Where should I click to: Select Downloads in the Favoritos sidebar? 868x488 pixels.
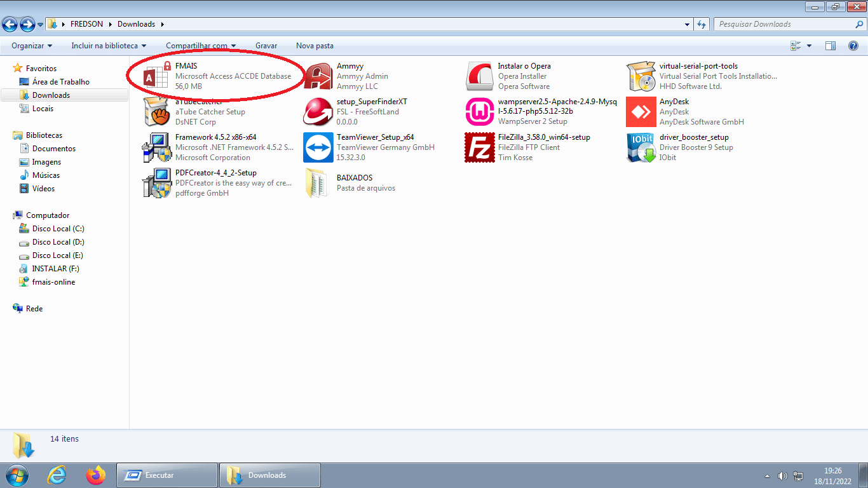click(x=51, y=95)
